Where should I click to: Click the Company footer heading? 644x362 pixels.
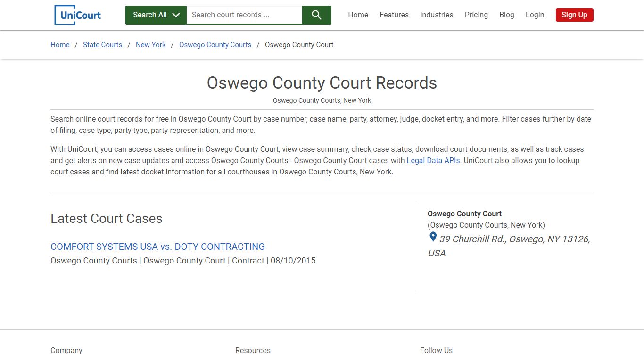(66, 350)
